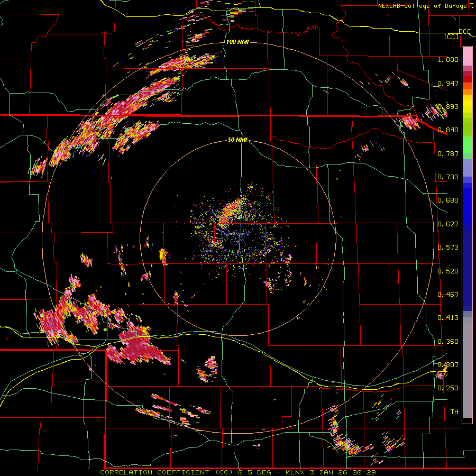Select the 0.467 scale value

[448, 294]
